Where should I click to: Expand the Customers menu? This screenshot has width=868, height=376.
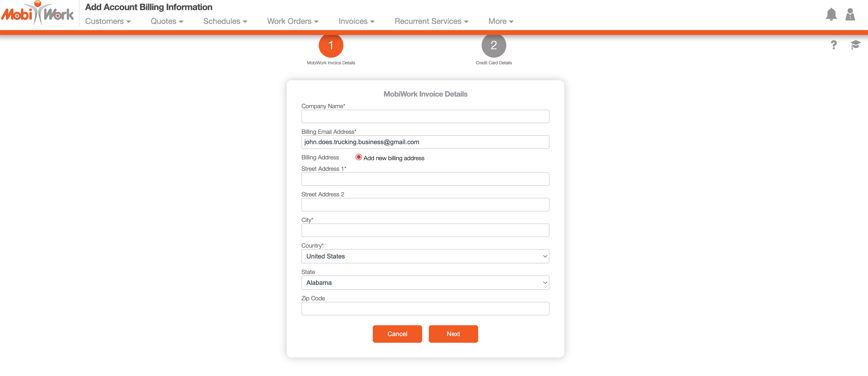(108, 21)
